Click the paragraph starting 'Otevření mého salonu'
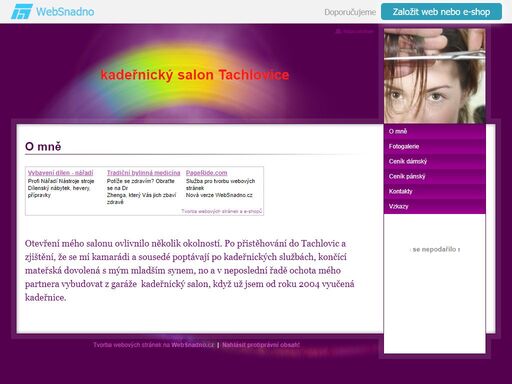 (x=190, y=270)
